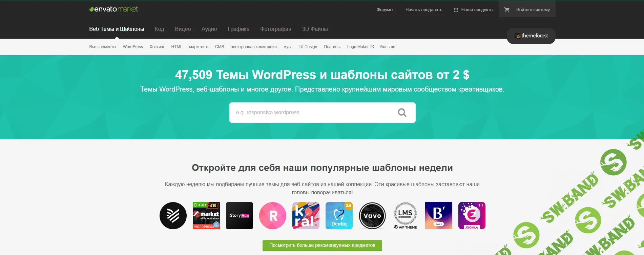Open Все элементы category
Screen dimensions: 644x255
pyautogui.click(x=103, y=47)
